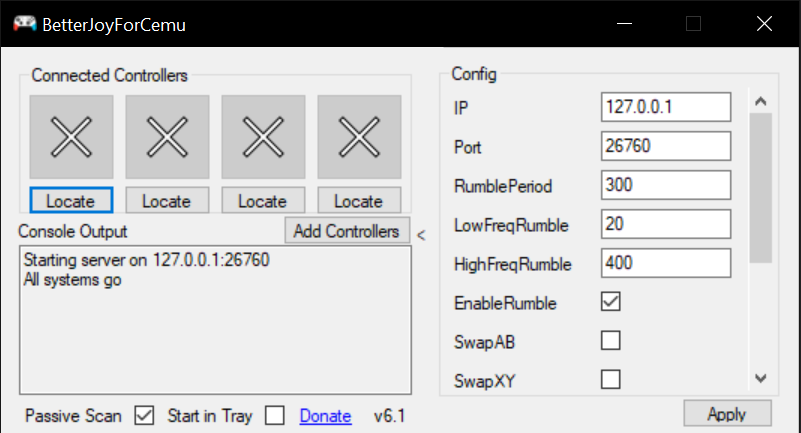This screenshot has width=801, height=433.
Task: Disable the EnableRumble checkbox
Action: click(611, 302)
